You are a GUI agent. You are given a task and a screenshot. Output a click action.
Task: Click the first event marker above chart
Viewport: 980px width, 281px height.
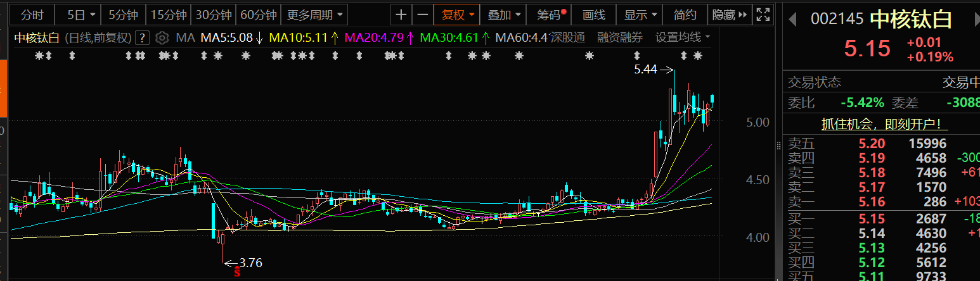pyautogui.click(x=39, y=56)
